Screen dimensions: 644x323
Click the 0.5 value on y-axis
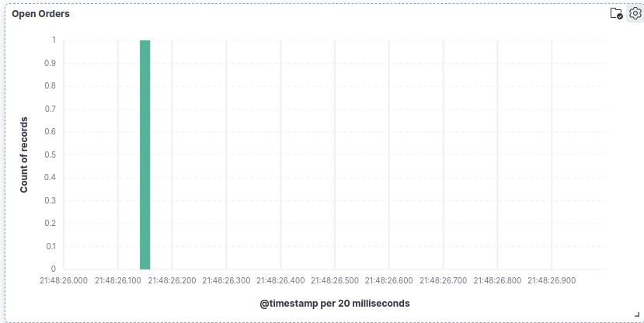[50, 155]
